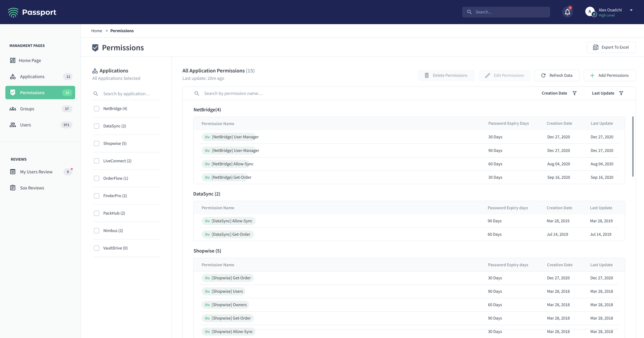Click the Users icon in sidebar
The width and height of the screenshot is (644, 338).
pos(13,125)
